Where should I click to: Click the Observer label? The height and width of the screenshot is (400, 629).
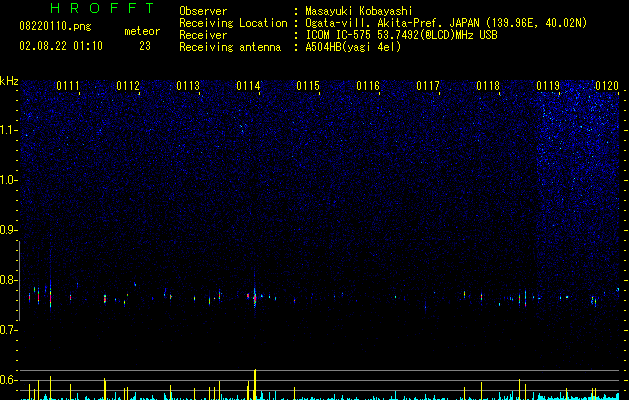coord(203,11)
